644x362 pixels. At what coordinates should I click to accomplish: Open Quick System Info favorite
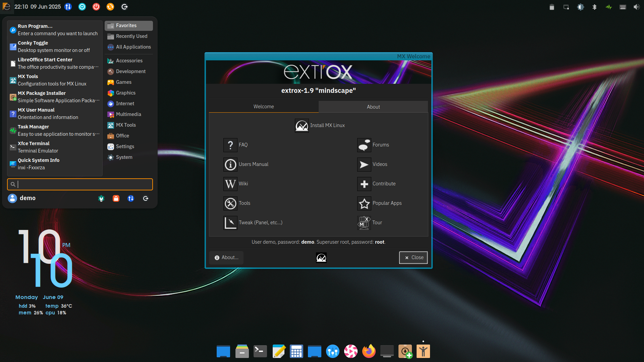[55, 164]
